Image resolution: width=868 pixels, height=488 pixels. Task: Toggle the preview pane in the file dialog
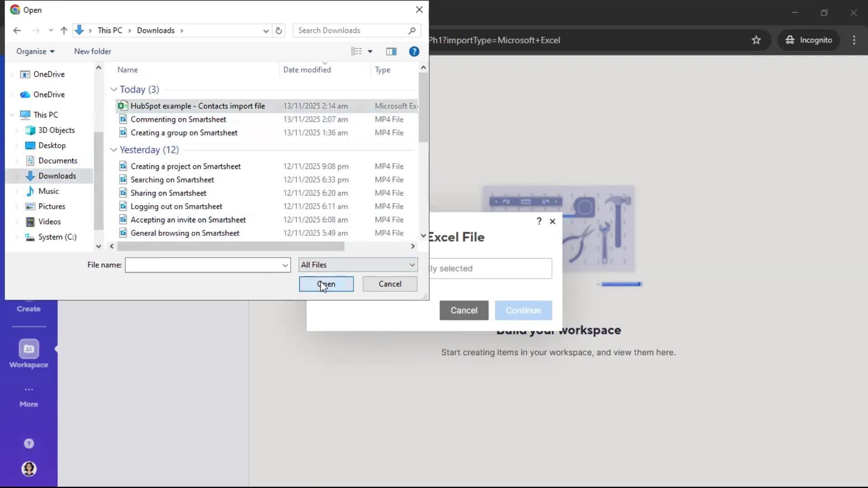click(x=391, y=51)
